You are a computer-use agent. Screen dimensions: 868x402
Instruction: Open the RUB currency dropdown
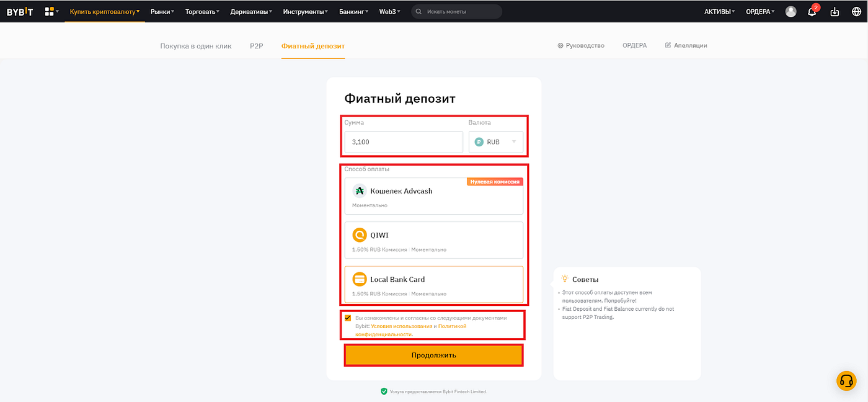pyautogui.click(x=496, y=142)
